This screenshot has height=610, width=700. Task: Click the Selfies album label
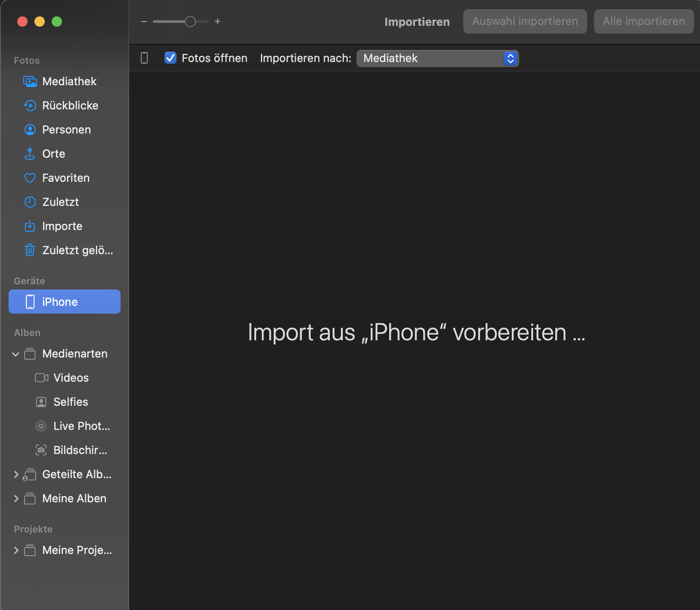pos(71,402)
